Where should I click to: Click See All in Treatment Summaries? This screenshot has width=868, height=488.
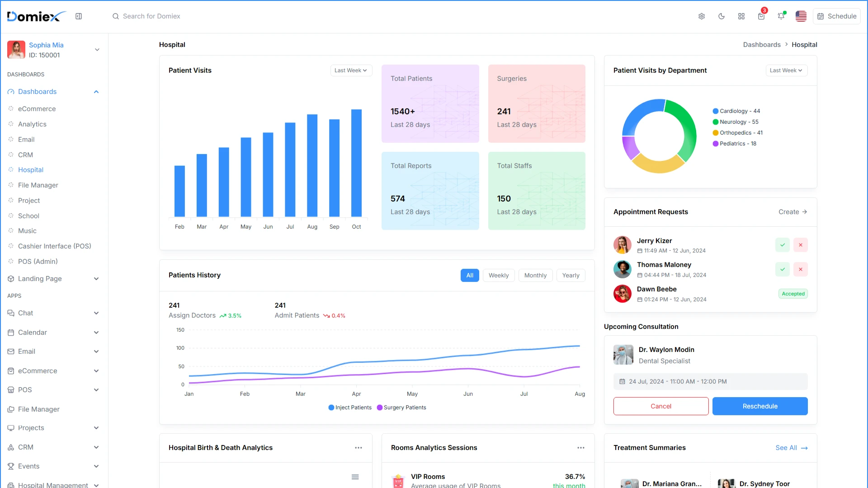click(x=792, y=448)
